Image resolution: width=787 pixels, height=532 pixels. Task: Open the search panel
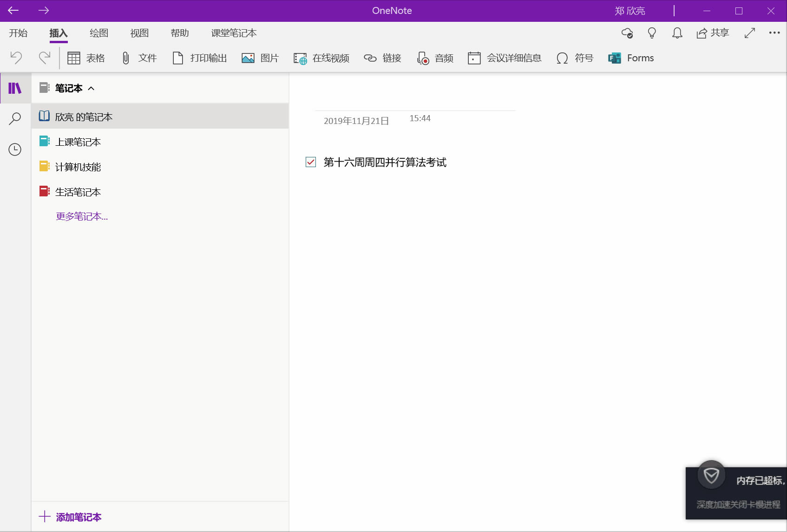coord(14,118)
